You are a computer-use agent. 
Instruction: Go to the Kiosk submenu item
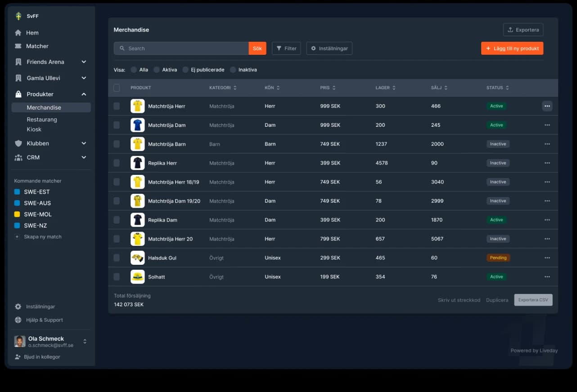click(34, 129)
